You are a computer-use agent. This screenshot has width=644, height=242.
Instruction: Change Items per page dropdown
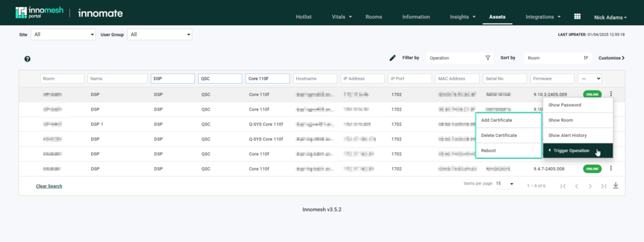click(x=505, y=184)
